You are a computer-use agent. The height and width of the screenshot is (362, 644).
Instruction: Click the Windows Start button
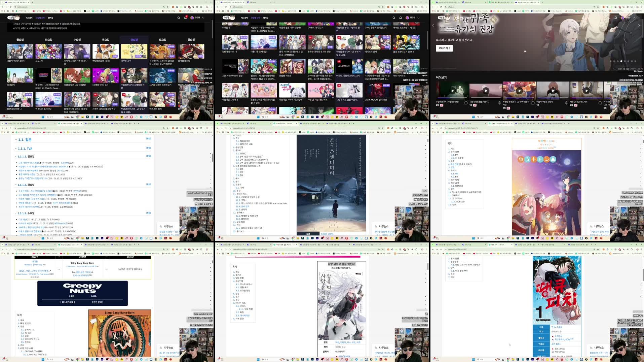(43, 359)
